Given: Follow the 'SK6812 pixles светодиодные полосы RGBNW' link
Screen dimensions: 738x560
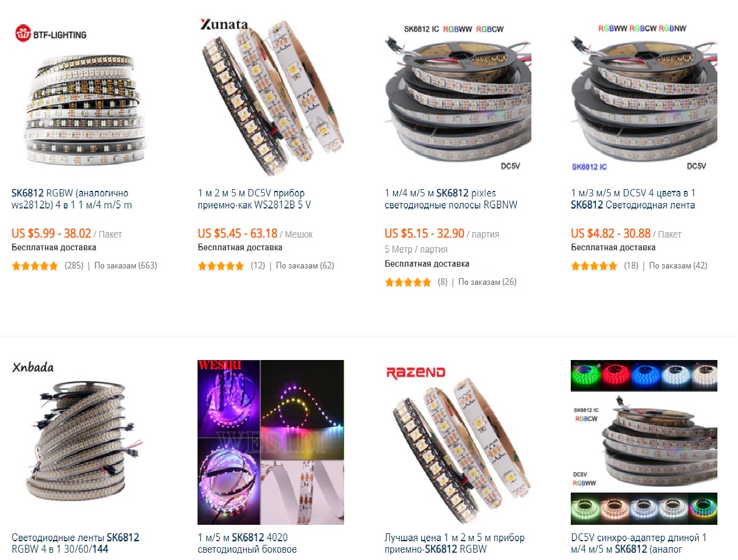Looking at the screenshot, I should tap(451, 199).
